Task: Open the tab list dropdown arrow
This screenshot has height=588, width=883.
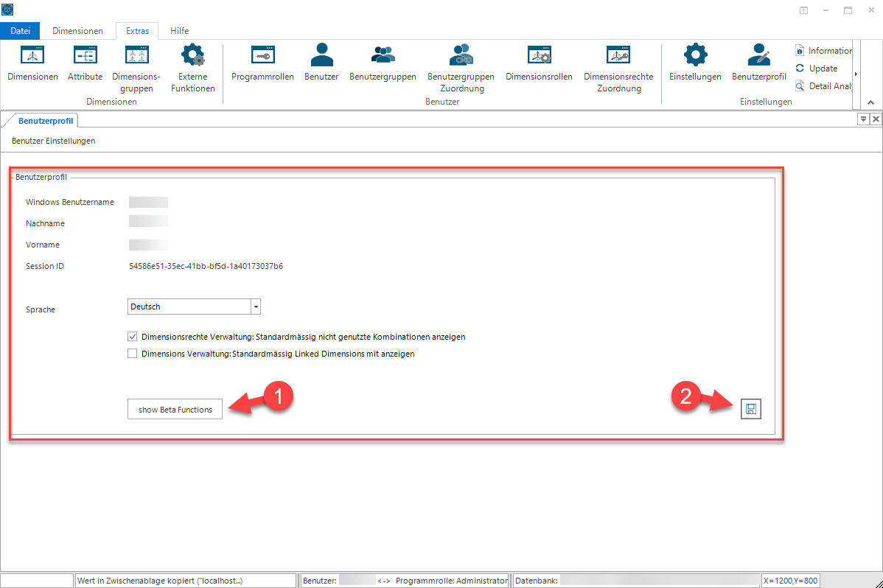Action: 863,119
